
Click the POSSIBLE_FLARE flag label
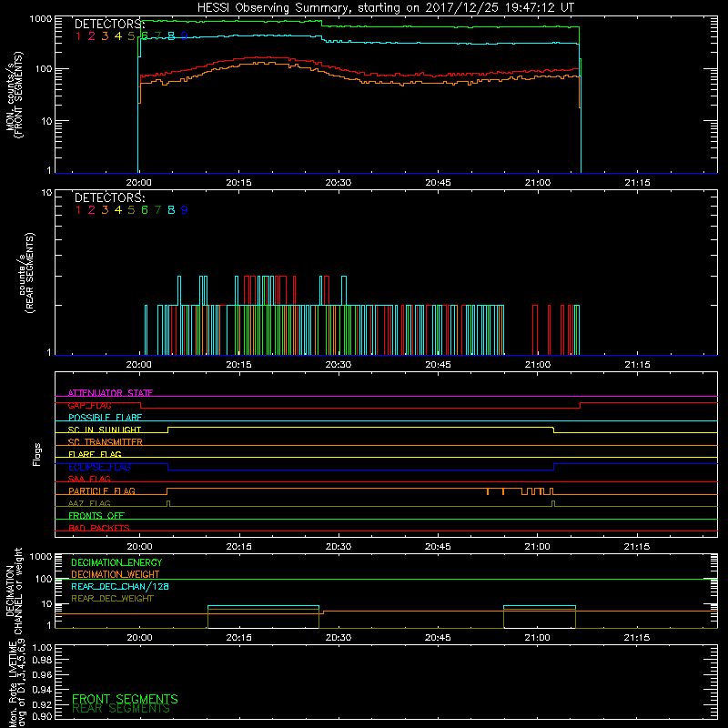tap(105, 418)
